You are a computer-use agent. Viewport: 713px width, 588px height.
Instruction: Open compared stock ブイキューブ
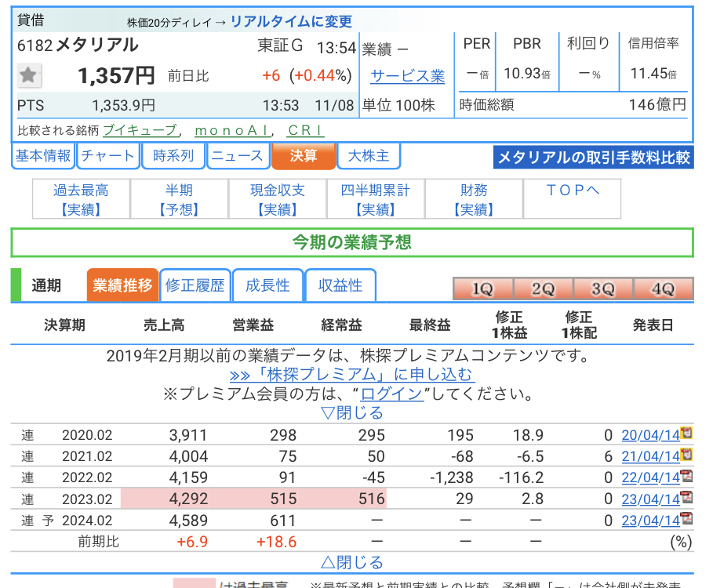140,130
